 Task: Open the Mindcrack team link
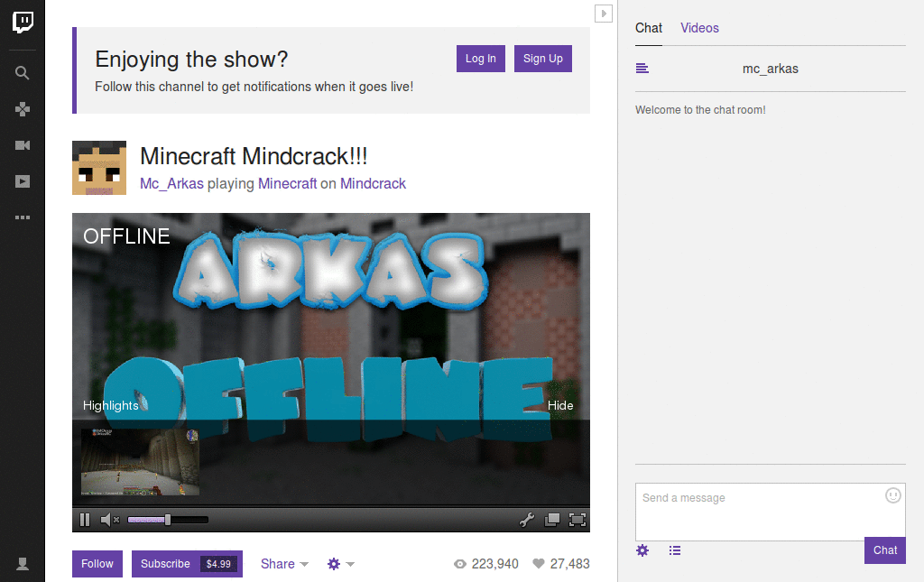click(x=373, y=184)
